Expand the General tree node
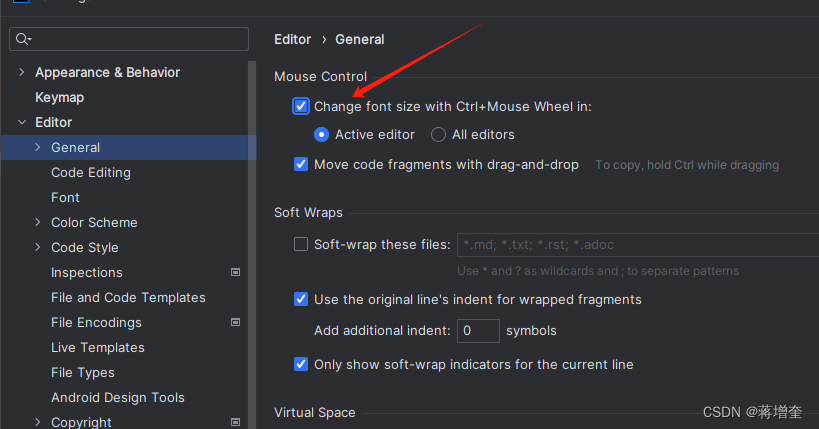Image resolution: width=819 pixels, height=429 pixels. [x=38, y=147]
